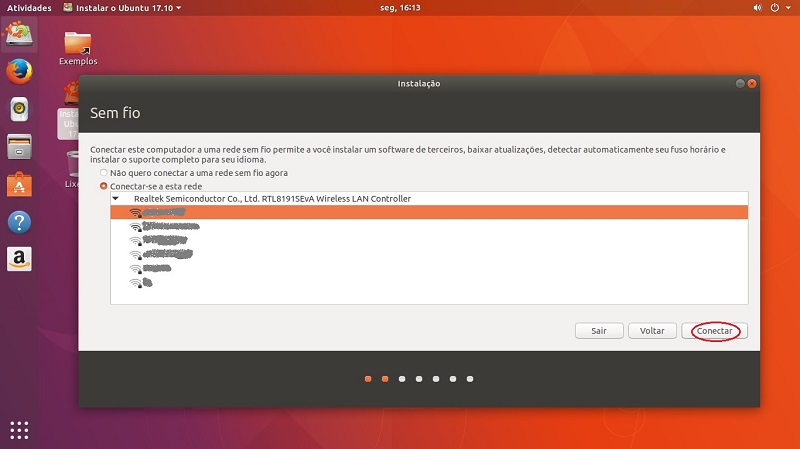Select the second wireless network row
This screenshot has height=449, width=800.
click(429, 226)
